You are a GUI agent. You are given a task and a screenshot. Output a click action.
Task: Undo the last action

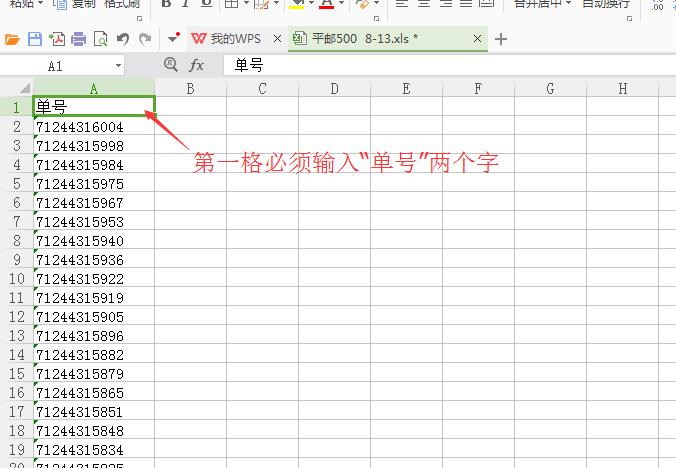tap(123, 40)
